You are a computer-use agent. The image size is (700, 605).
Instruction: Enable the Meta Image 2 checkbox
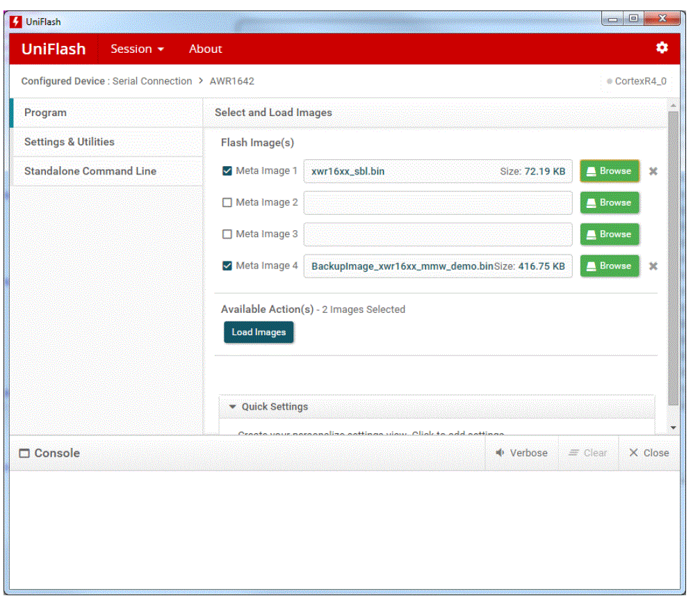(x=227, y=202)
